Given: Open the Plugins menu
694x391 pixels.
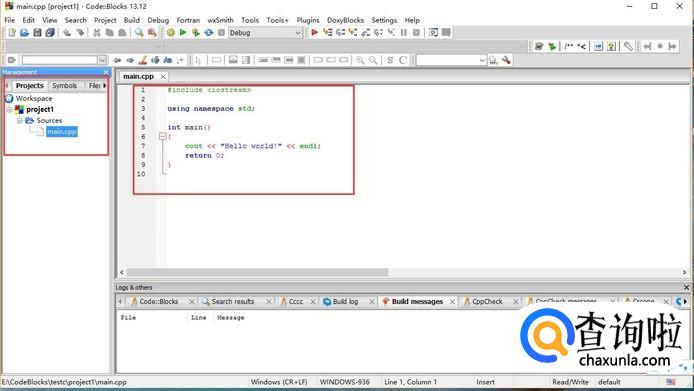Looking at the screenshot, I should [308, 20].
